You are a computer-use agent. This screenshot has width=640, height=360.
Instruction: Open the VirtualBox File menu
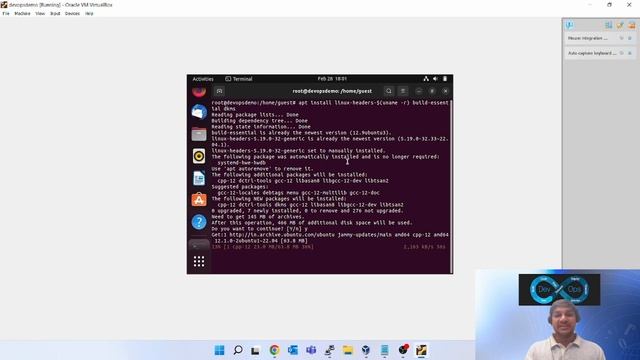pos(6,13)
